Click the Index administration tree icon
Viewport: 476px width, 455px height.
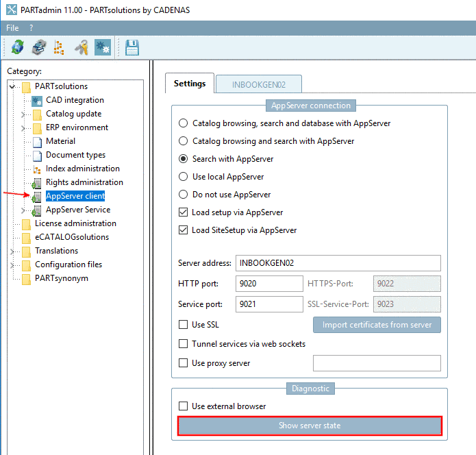37,169
